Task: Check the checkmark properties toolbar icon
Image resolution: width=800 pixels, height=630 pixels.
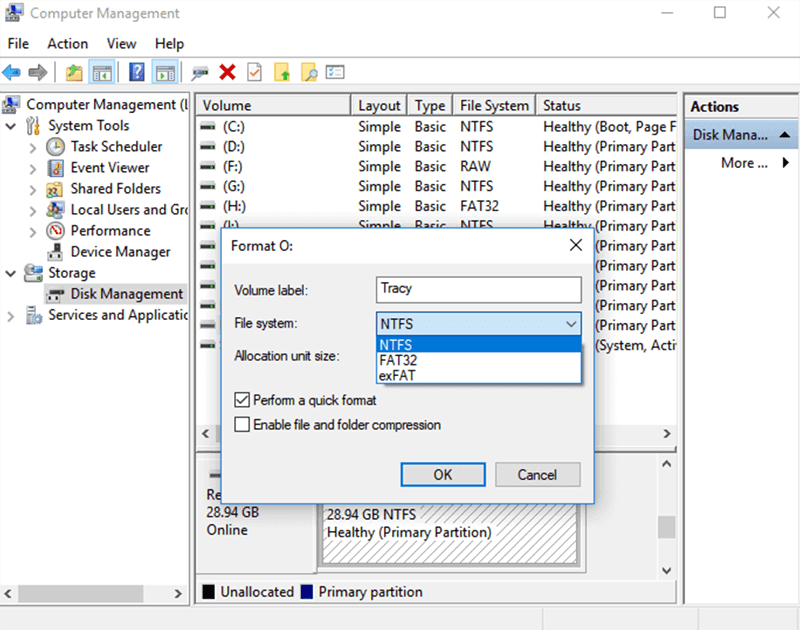Action: [x=253, y=71]
